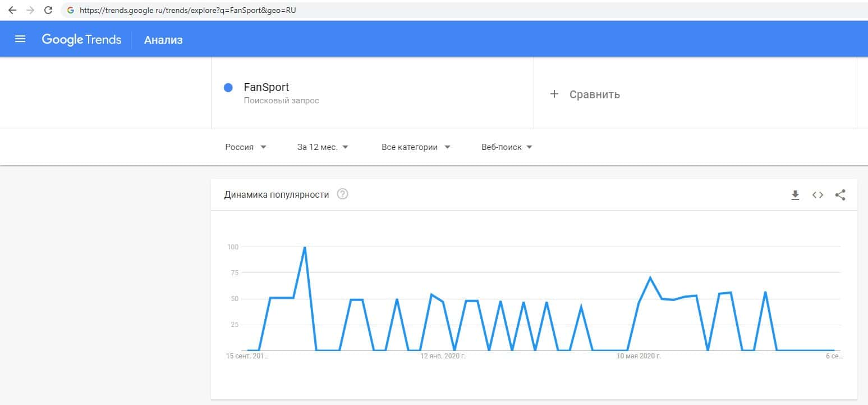868x405 pixels.
Task: Open the Россия region dropdown
Action: pyautogui.click(x=246, y=147)
